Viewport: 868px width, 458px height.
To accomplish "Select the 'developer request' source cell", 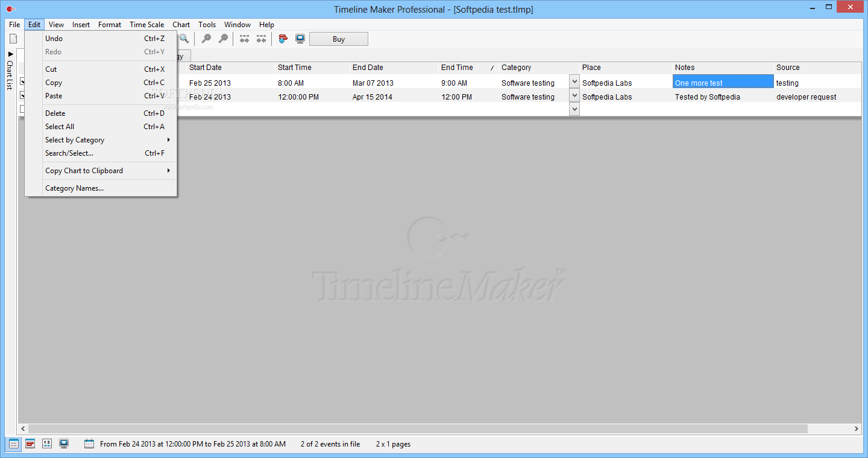I will point(817,97).
